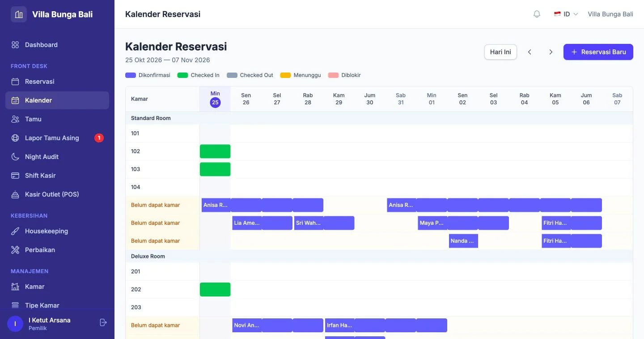Click the logout icon beside I Ketut Arsana
The width and height of the screenshot is (644, 339).
coord(103,322)
